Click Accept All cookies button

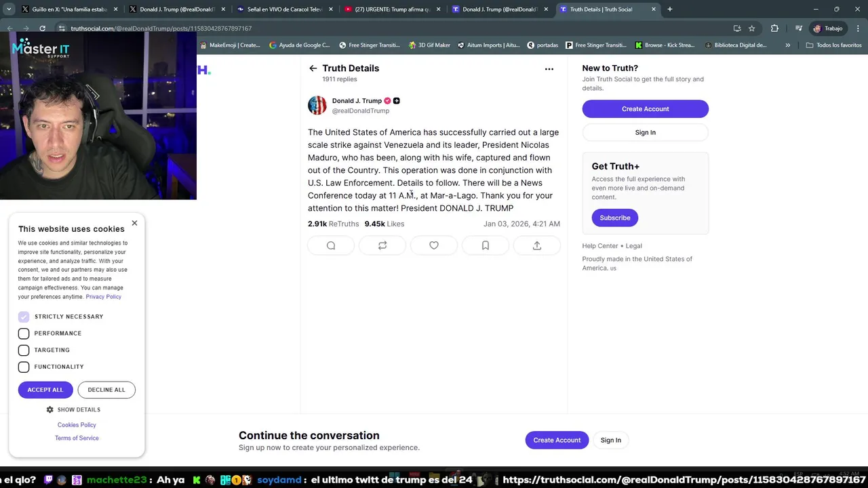(x=45, y=390)
